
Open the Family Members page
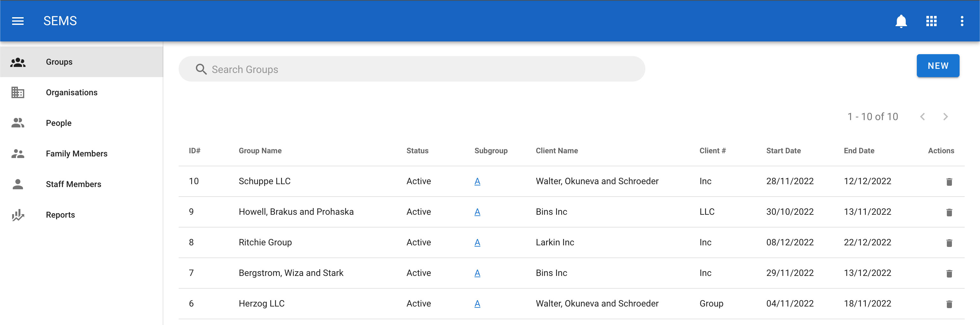77,154
